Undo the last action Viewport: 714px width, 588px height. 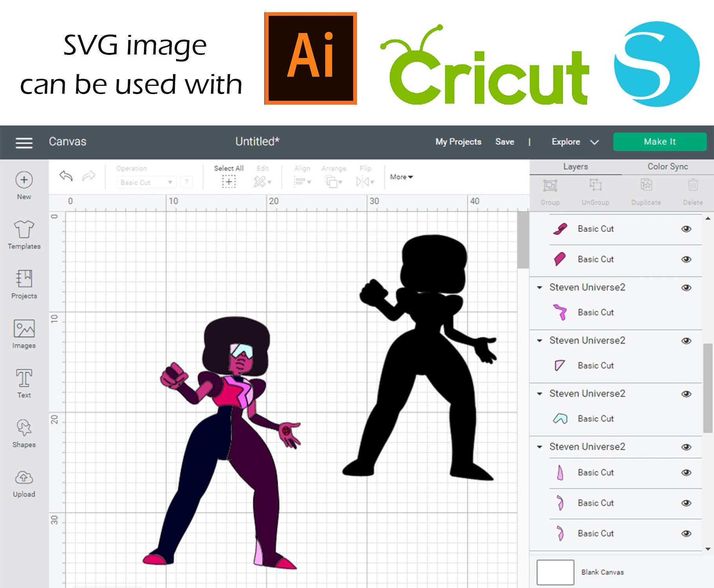coord(66,176)
